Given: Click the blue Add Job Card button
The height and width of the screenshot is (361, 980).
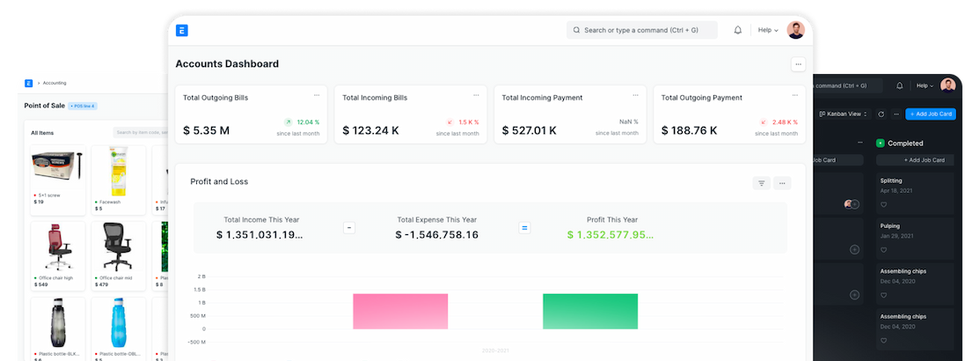Looking at the screenshot, I should [930, 114].
